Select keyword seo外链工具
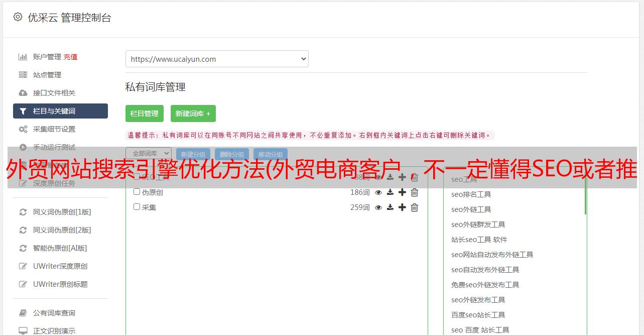The image size is (644, 335). [x=471, y=209]
